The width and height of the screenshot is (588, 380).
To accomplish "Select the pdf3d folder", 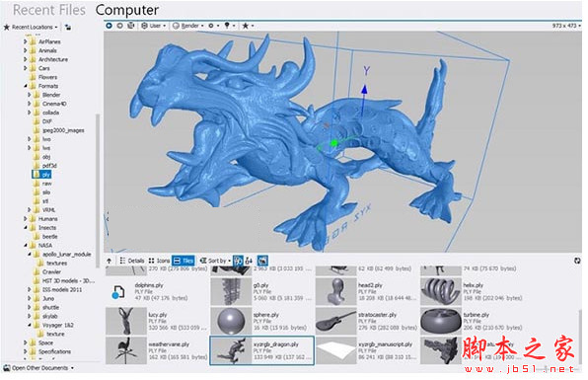I will click(x=45, y=166).
